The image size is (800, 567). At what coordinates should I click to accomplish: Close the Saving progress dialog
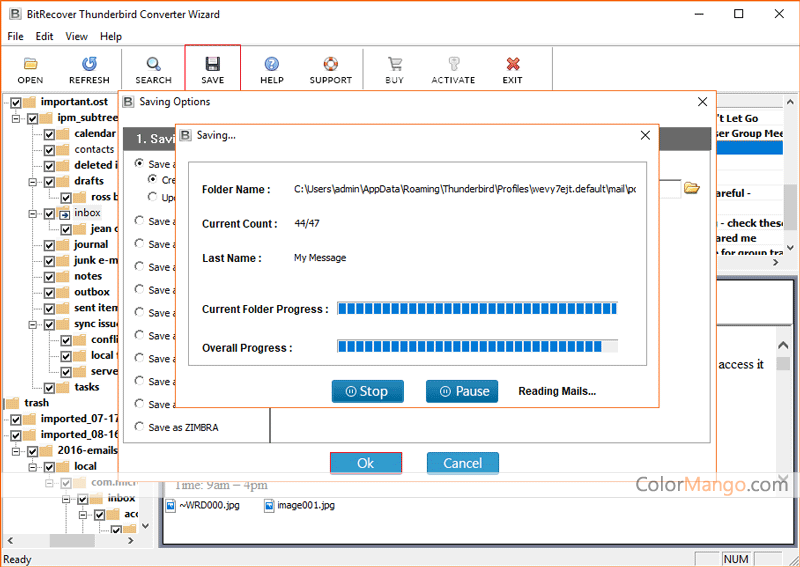(645, 135)
